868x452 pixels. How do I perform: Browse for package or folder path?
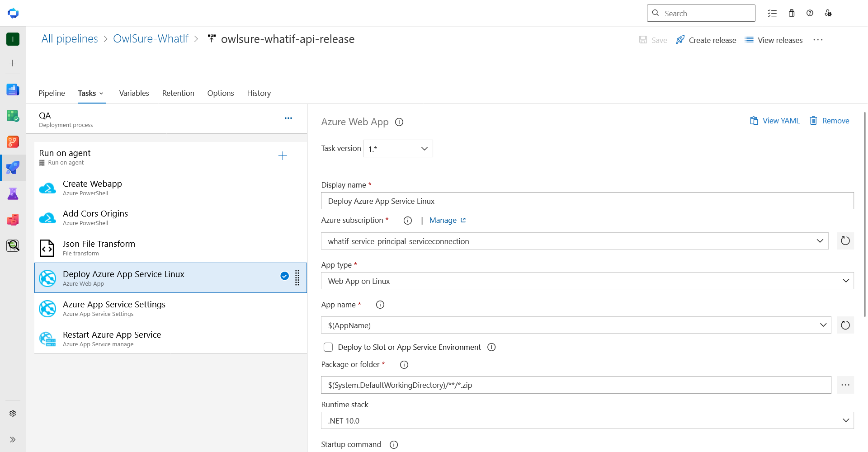[x=845, y=385]
